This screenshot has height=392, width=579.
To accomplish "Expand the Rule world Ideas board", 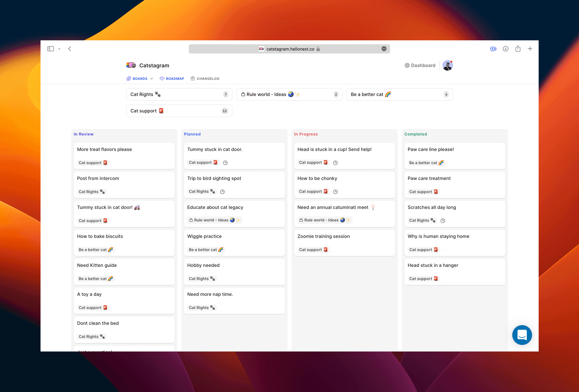I will (289, 94).
